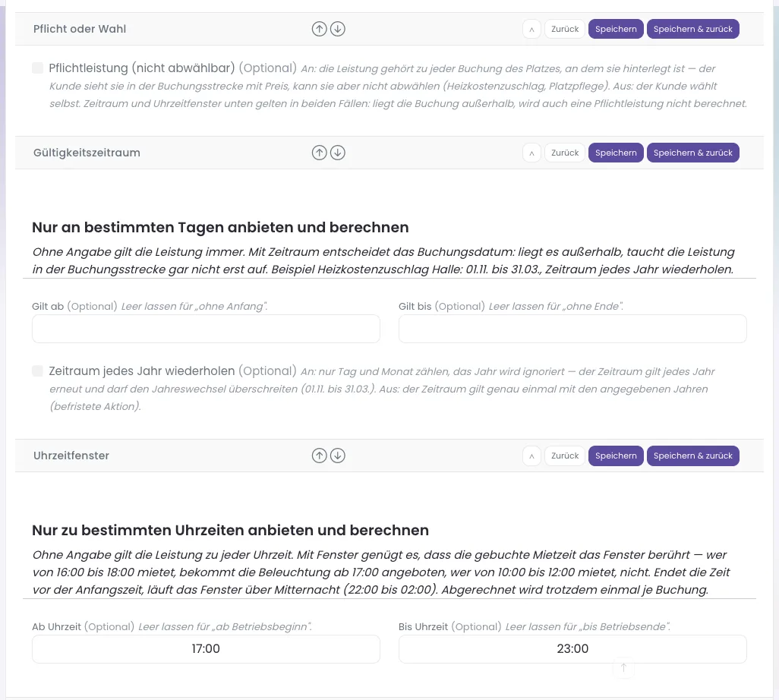This screenshot has width=779, height=700.
Task: Click Speichern & zurück in Uhrzeitfenster header
Action: [x=693, y=456]
